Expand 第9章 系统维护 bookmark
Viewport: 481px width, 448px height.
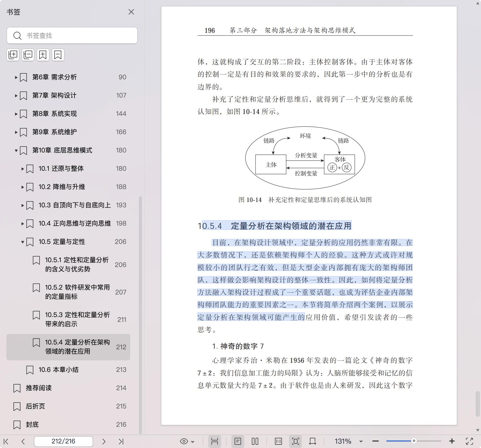[16, 132]
